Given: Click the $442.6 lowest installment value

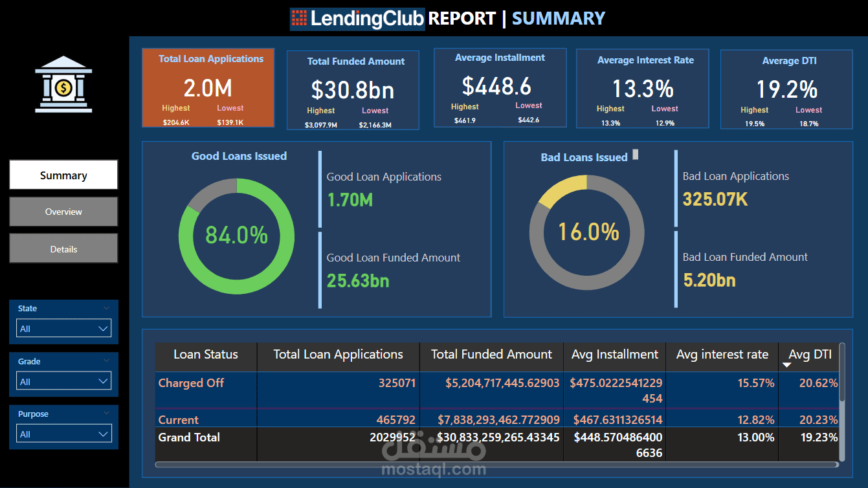Looking at the screenshot, I should 528,120.
